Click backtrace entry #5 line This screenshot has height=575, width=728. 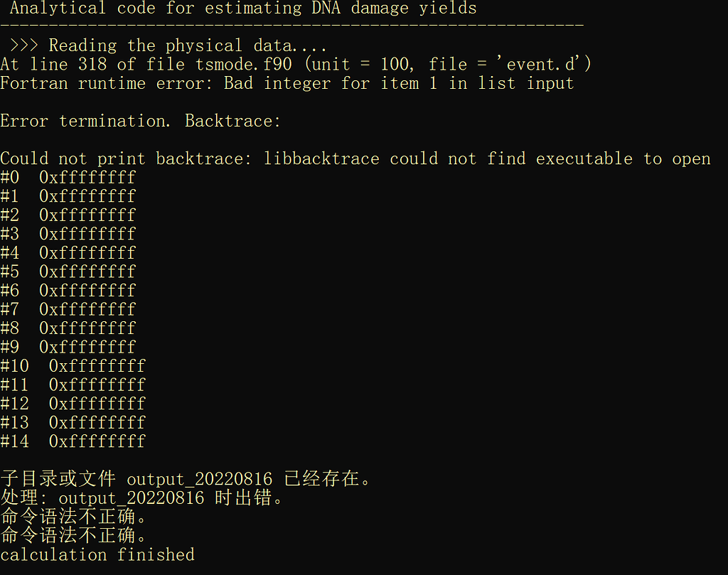68,272
